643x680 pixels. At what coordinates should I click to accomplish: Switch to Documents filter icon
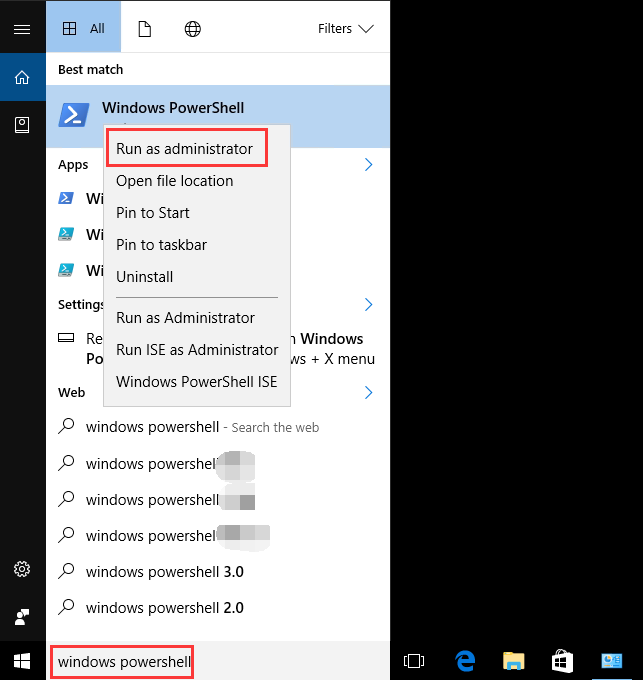tap(144, 29)
